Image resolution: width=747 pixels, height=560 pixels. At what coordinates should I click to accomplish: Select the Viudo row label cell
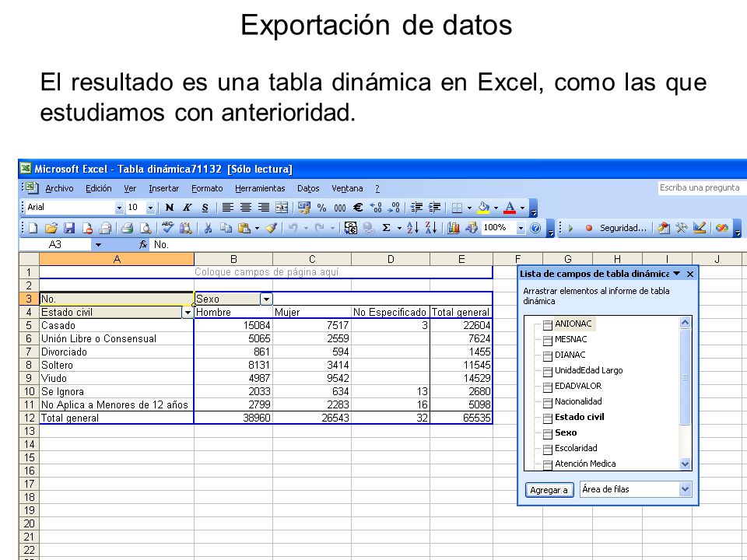click(x=117, y=378)
